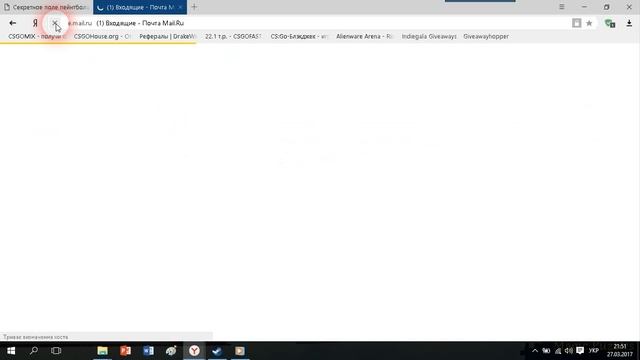The width and height of the screenshot is (640, 360).
Task: Open the CS:Go-Блэкджек bookmark
Action: [299, 36]
